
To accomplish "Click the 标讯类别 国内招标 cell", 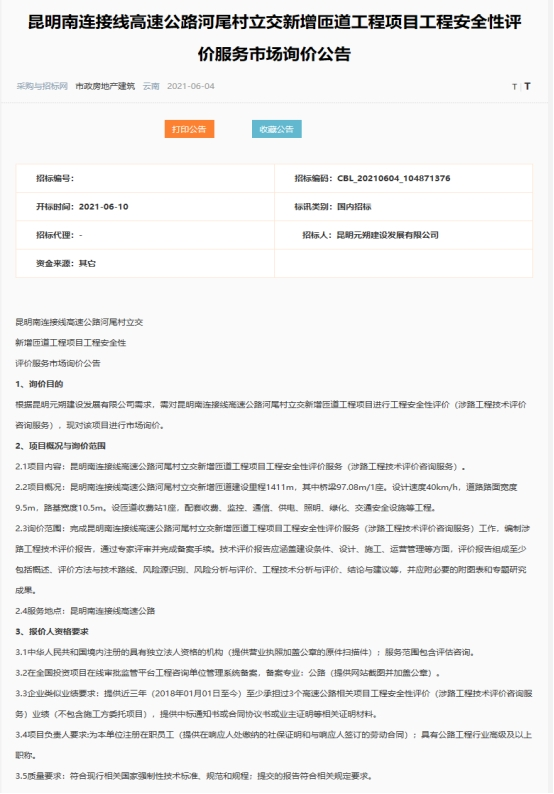I will [404, 207].
